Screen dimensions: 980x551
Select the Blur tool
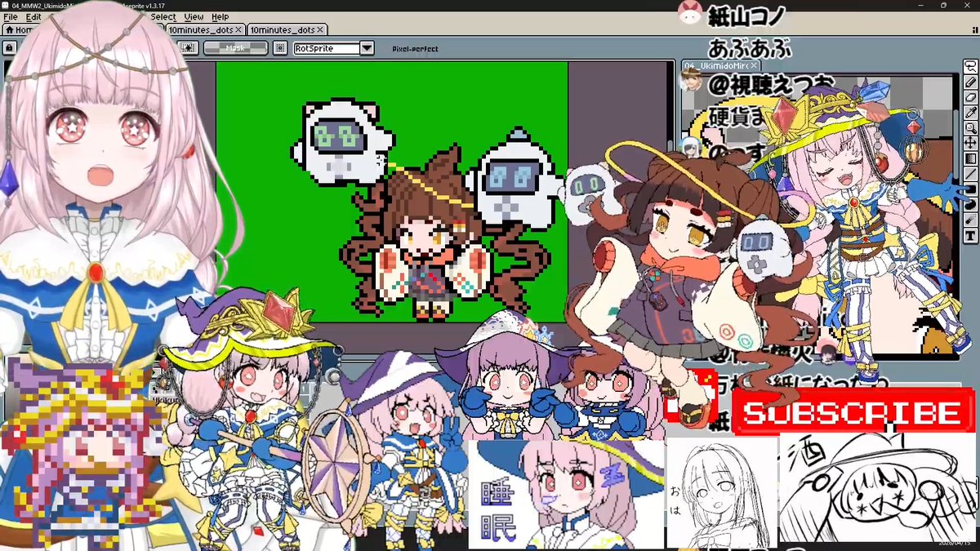pos(971,220)
